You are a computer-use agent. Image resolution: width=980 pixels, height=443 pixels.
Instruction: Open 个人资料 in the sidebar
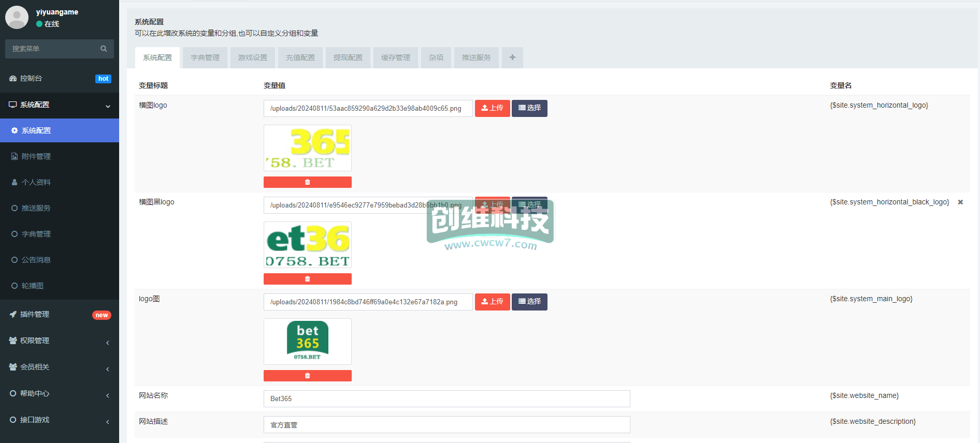coord(60,182)
